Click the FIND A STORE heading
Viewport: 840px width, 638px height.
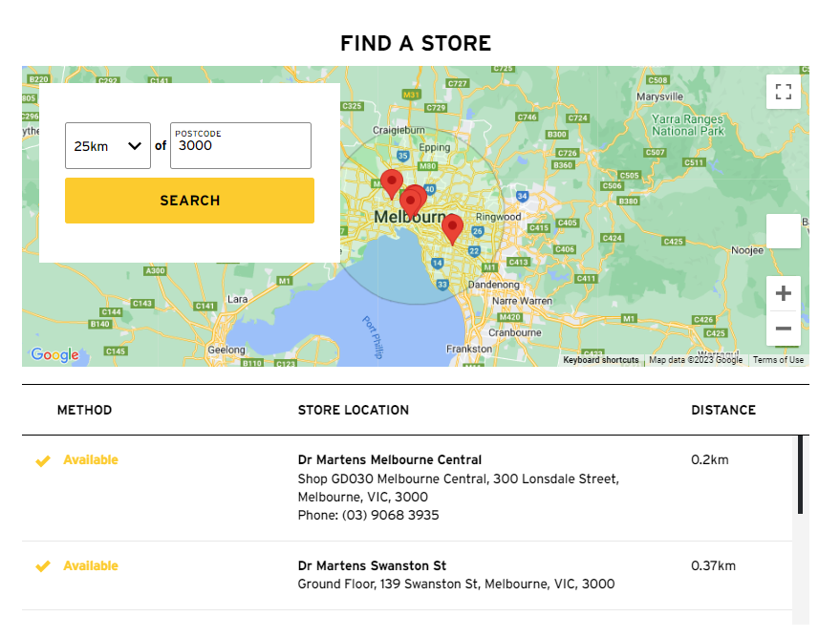click(x=416, y=43)
